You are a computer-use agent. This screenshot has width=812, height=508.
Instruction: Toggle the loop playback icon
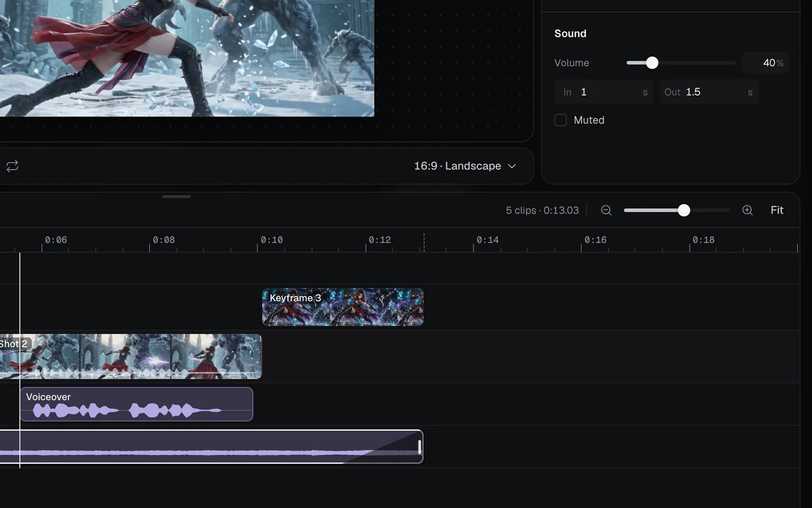coord(12,166)
